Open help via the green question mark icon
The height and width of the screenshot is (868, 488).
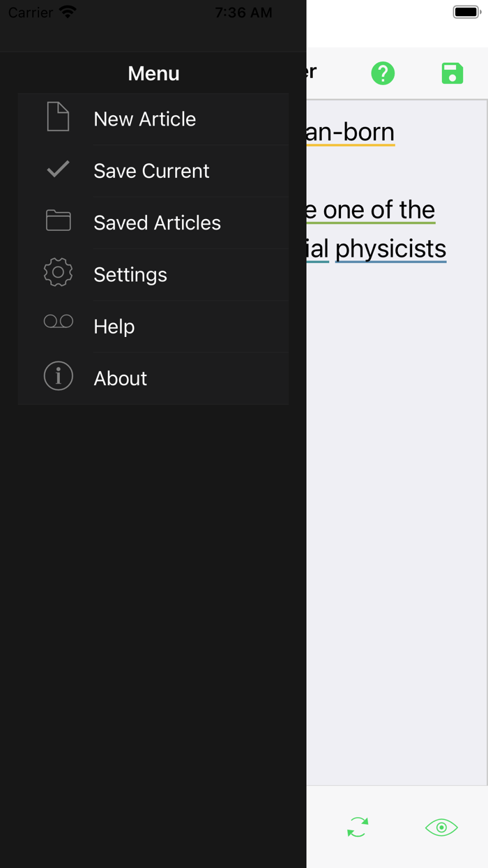click(x=383, y=73)
